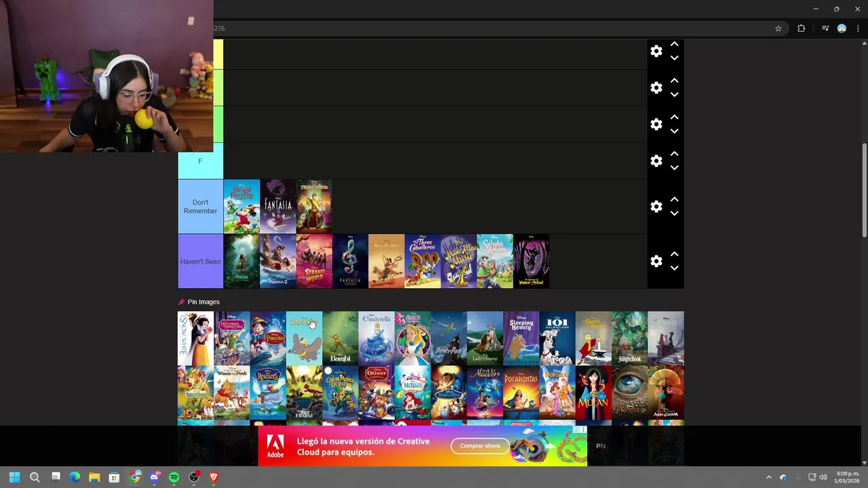The width and height of the screenshot is (868, 488).
Task: Click the Haven't Seen tier label
Action: click(x=200, y=262)
